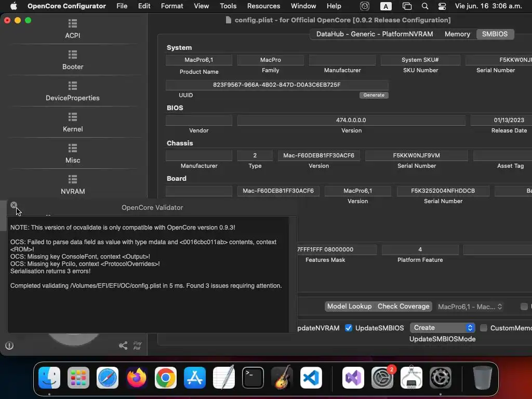Open Finder from the Dock
Viewport: 532px width, 399px height.
tap(49, 378)
